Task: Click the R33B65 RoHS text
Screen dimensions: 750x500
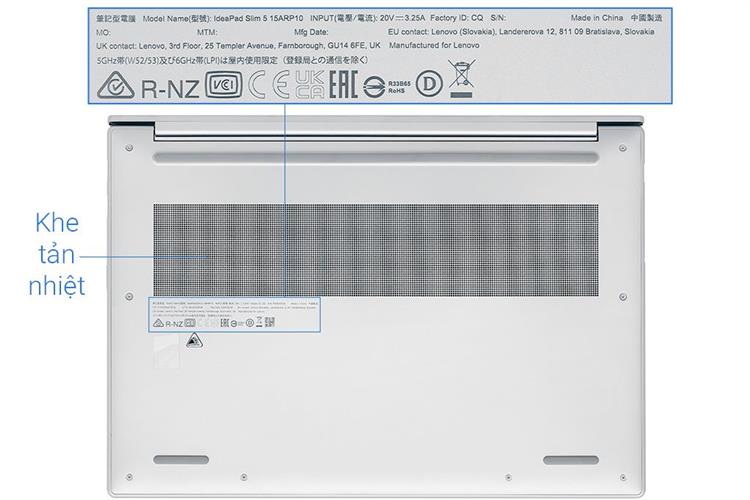Action: [399, 87]
